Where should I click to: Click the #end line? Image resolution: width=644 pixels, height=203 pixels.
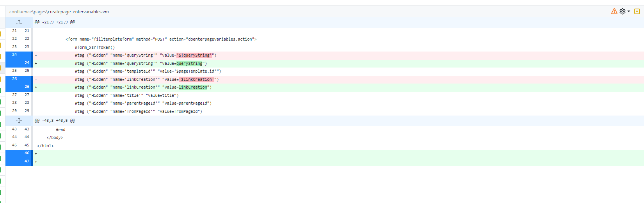61,130
